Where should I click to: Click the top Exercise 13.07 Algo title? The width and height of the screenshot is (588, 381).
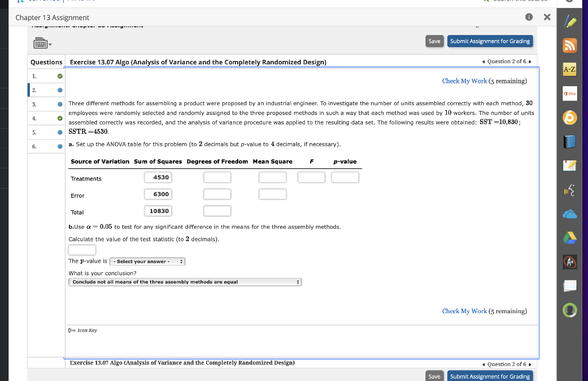pyautogui.click(x=198, y=62)
